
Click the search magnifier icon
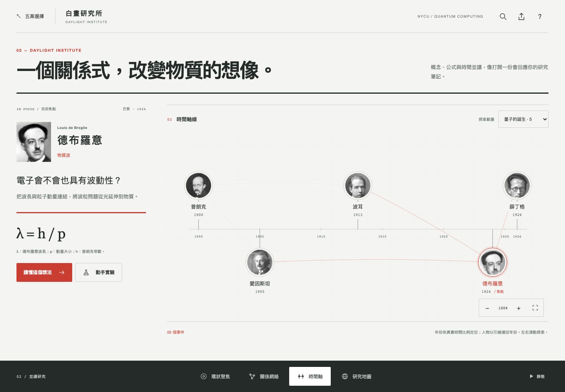[x=503, y=16]
